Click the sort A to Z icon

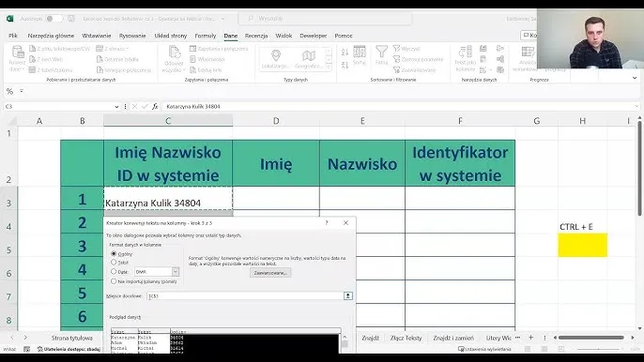pos(345,52)
